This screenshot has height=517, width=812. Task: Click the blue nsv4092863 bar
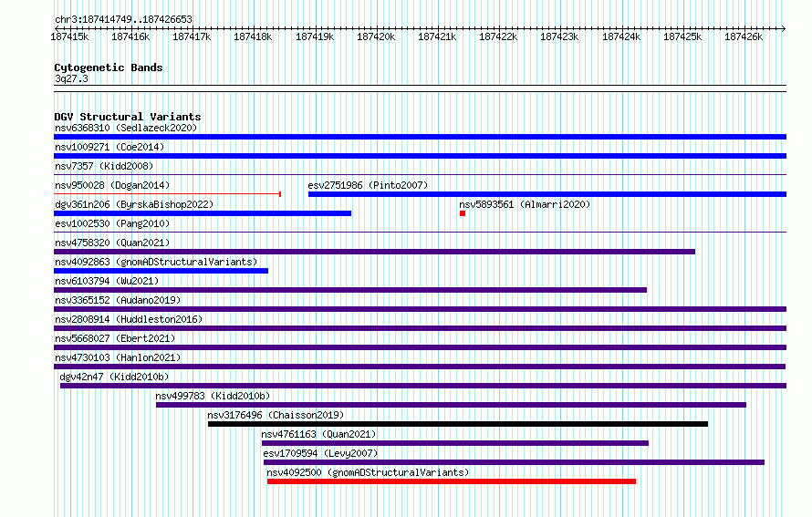tap(161, 271)
